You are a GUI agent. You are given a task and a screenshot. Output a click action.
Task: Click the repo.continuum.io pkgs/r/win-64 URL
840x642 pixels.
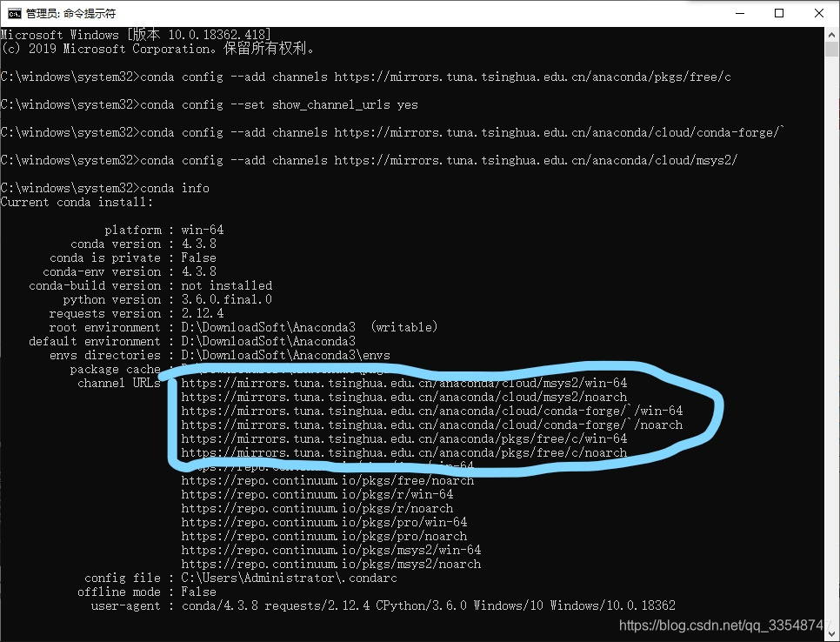[x=317, y=495]
